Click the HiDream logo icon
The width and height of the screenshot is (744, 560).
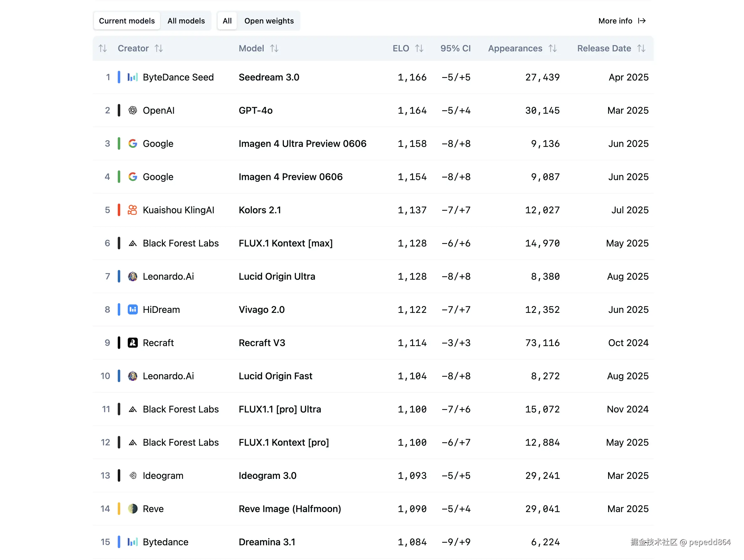click(x=132, y=309)
